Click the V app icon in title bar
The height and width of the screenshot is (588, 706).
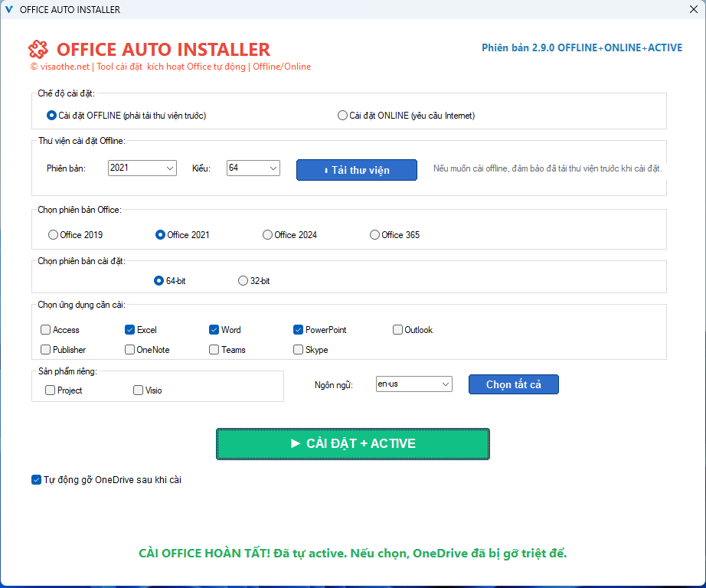click(9, 9)
